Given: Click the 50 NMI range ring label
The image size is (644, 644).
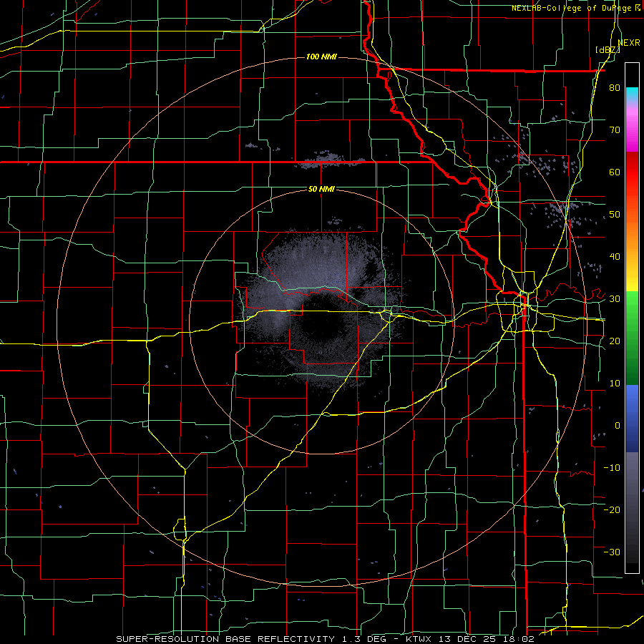Looking at the screenshot, I should point(321,189).
